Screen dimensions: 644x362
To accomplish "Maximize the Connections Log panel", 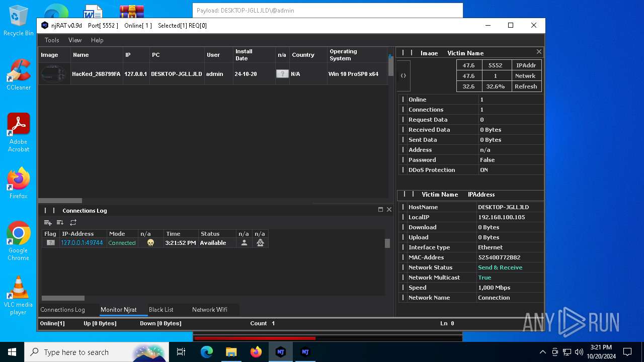I will [x=380, y=210].
